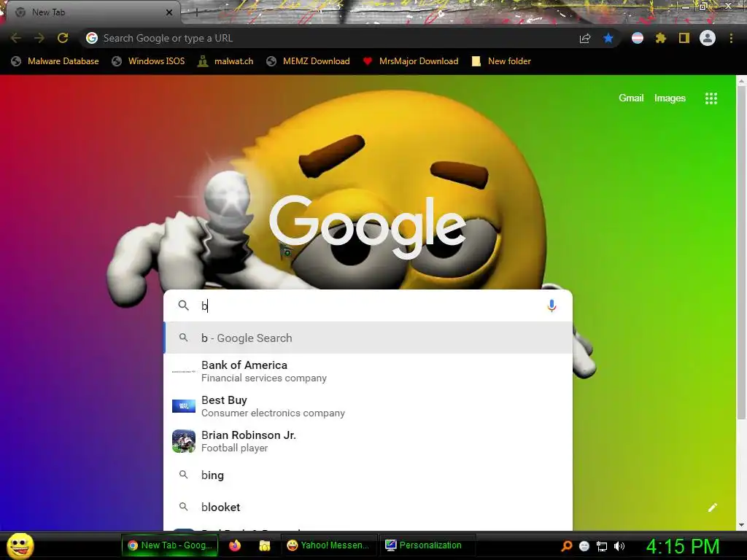Click the tray round smiley icon
This screenshot has width=747, height=560.
[584, 546]
